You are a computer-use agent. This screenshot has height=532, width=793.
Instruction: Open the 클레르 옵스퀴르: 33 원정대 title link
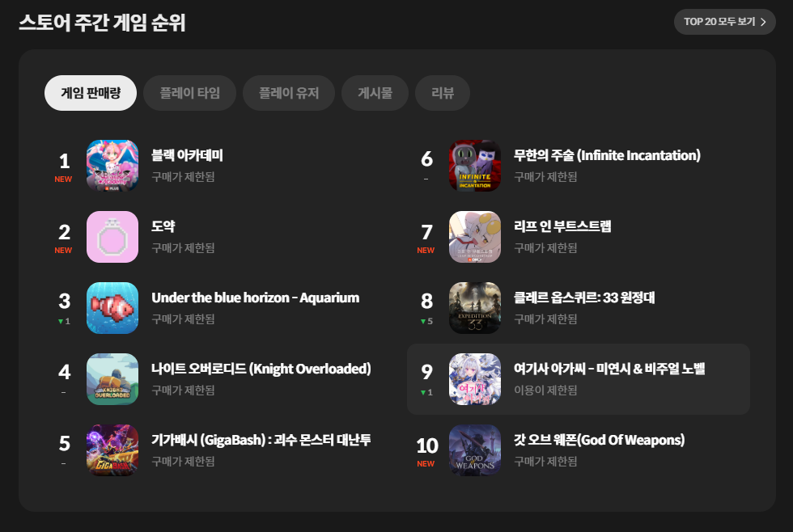pos(584,298)
